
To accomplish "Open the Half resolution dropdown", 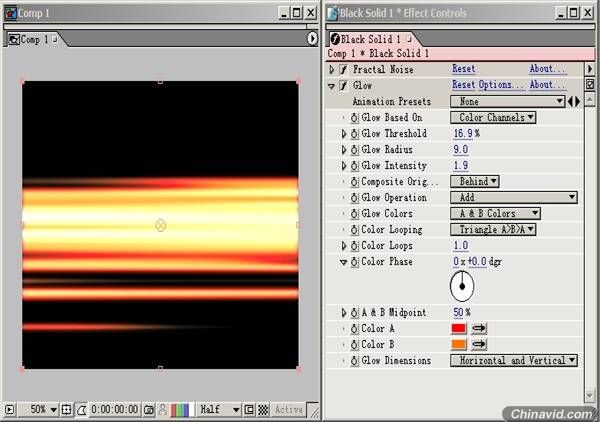I will (x=219, y=410).
